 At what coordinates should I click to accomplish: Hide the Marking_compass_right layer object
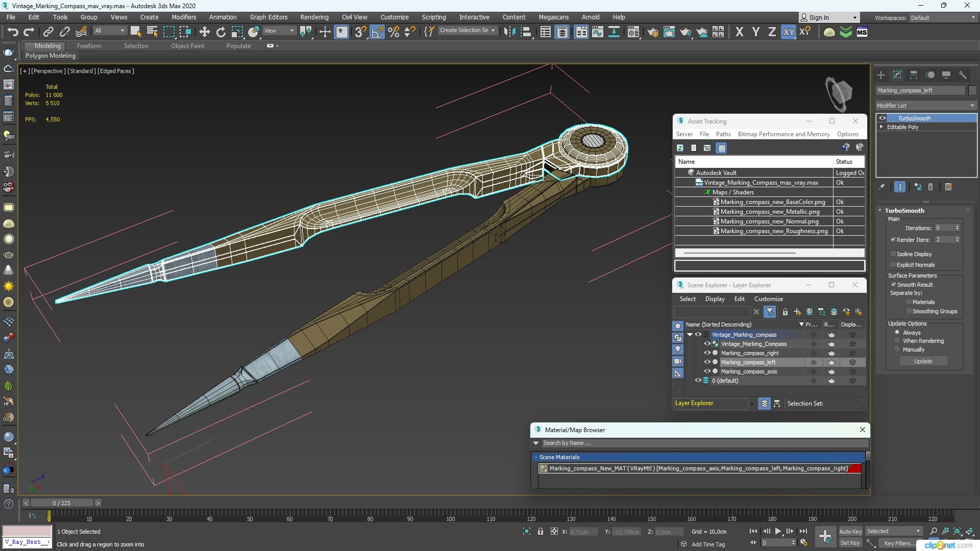pyautogui.click(x=707, y=353)
